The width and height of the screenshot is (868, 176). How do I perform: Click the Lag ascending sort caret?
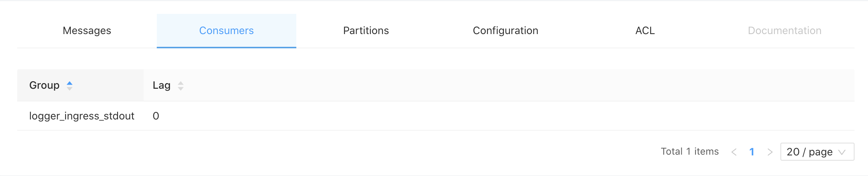(181, 83)
